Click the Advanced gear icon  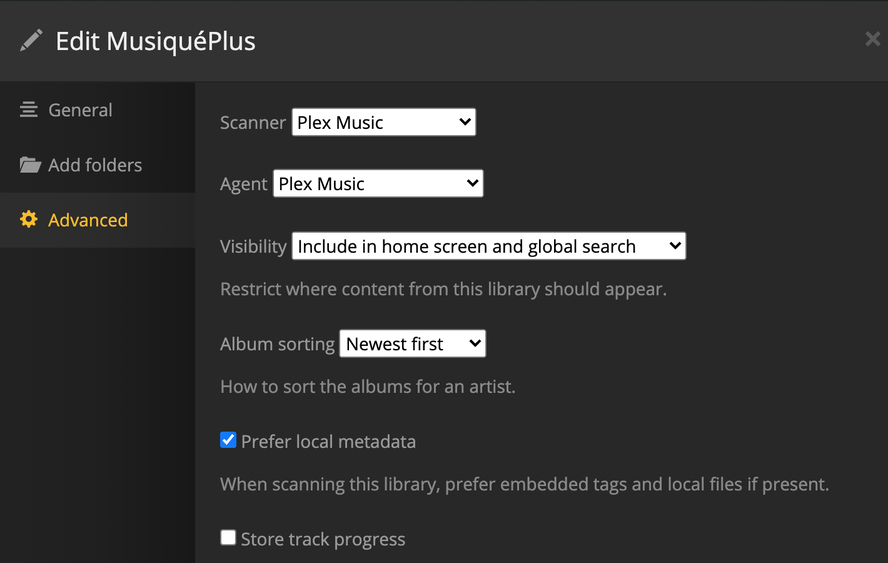29,220
